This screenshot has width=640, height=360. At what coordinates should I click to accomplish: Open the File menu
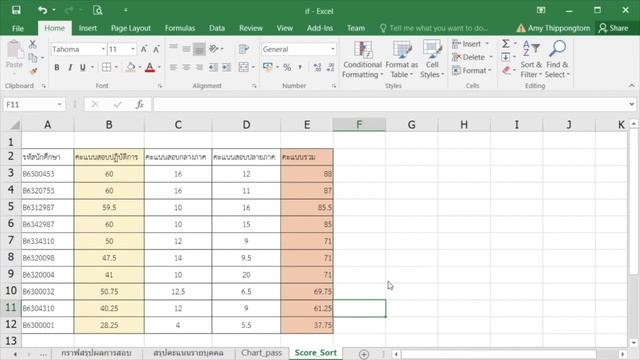[18, 28]
